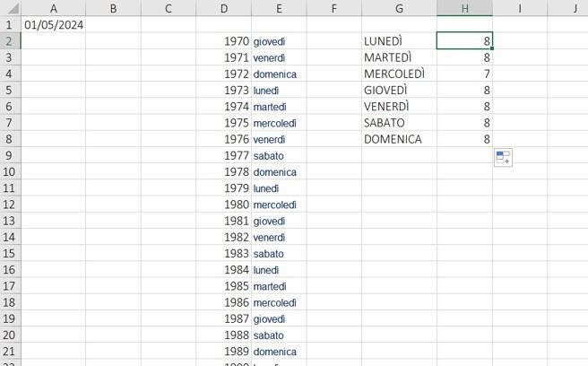This screenshot has height=366, width=588.
Task: Select column H header
Action: (464, 8)
